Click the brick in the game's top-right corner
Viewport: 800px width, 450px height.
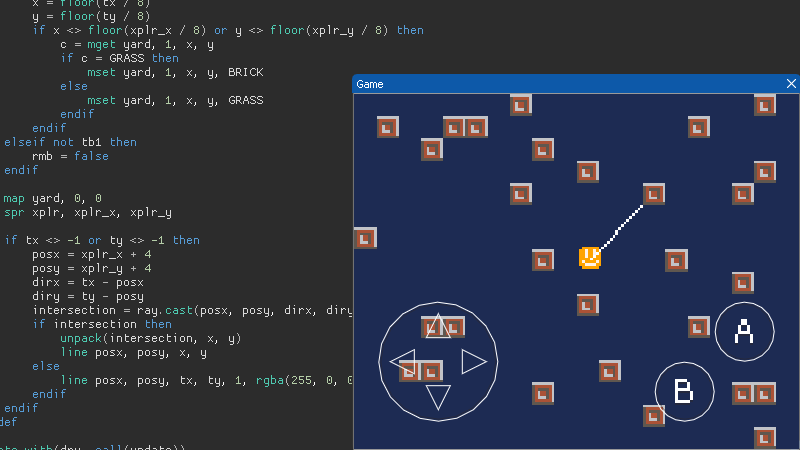click(765, 105)
